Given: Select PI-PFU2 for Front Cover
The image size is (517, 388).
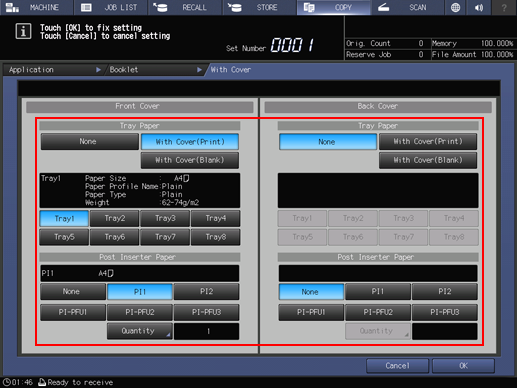Looking at the screenshot, I should 140,312.
